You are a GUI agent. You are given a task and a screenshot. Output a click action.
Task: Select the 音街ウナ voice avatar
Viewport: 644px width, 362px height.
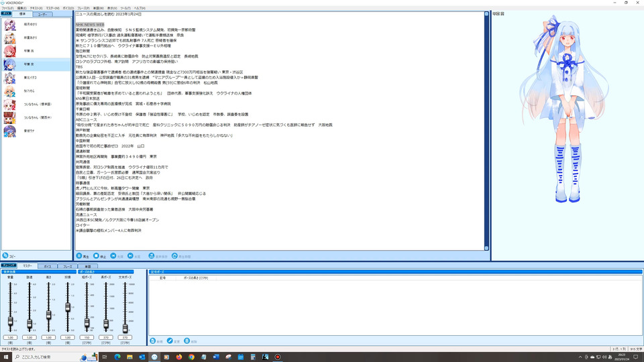tap(10, 131)
